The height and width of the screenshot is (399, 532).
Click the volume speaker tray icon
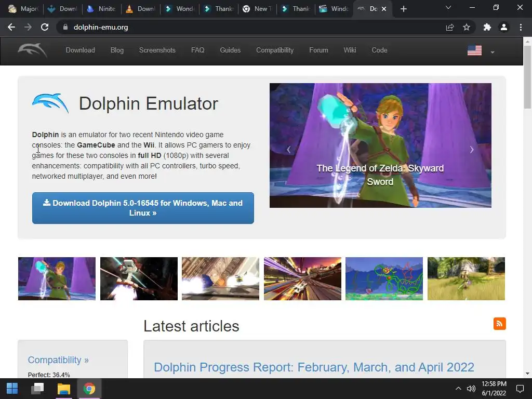point(471,389)
